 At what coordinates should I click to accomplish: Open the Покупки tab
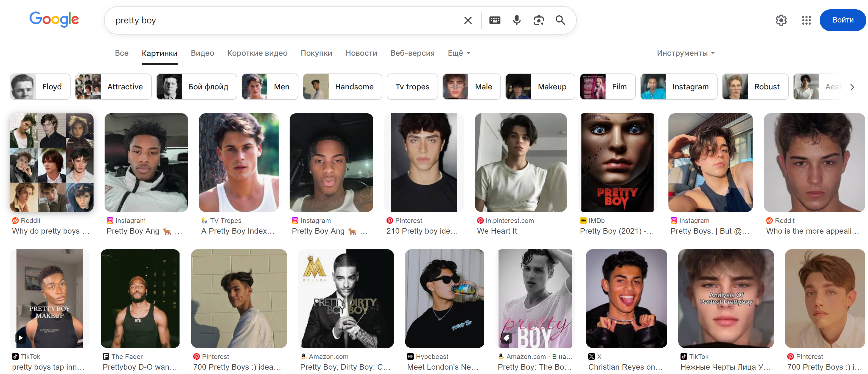pyautogui.click(x=317, y=53)
